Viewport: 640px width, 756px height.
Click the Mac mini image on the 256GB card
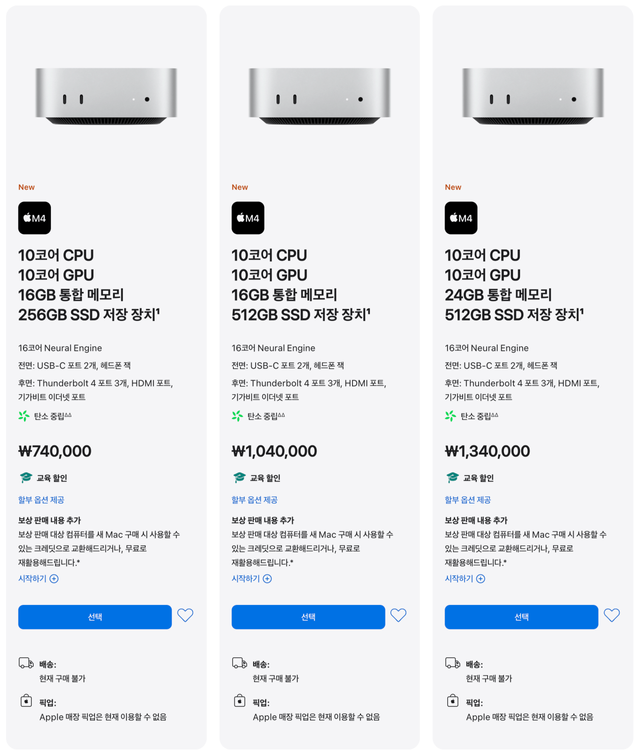106,96
